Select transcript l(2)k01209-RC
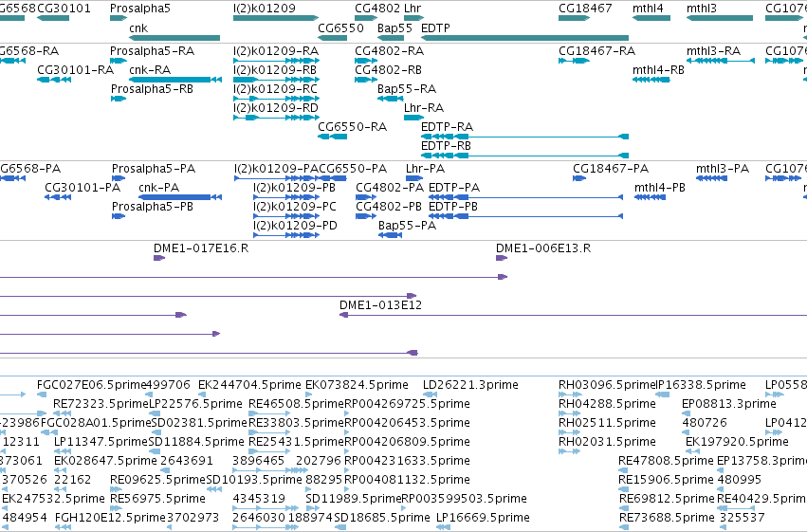The height and width of the screenshot is (532, 807). point(275,89)
